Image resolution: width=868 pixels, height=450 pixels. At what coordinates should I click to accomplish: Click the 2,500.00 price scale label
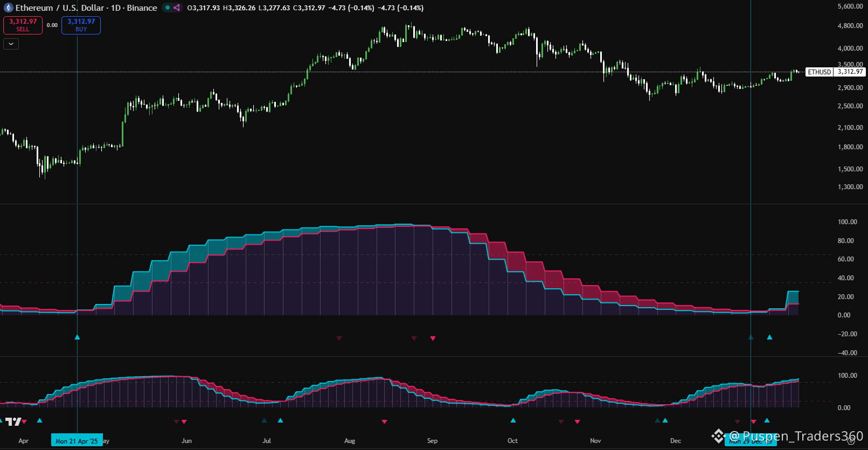coord(850,106)
